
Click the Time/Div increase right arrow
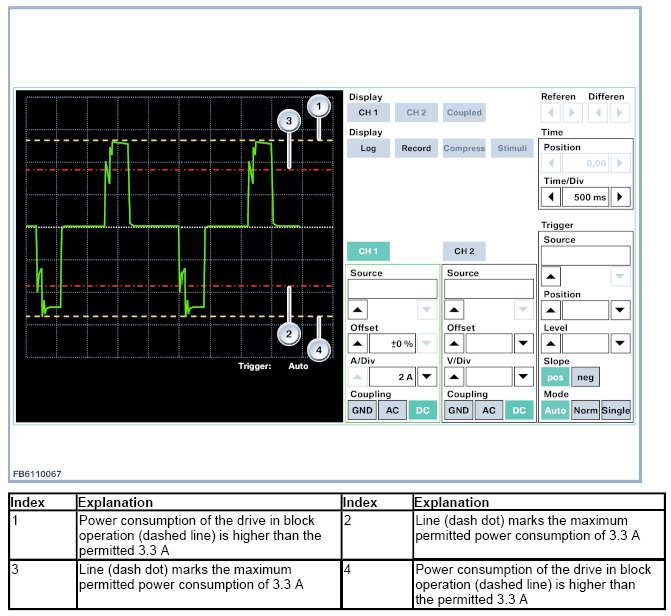coord(622,196)
